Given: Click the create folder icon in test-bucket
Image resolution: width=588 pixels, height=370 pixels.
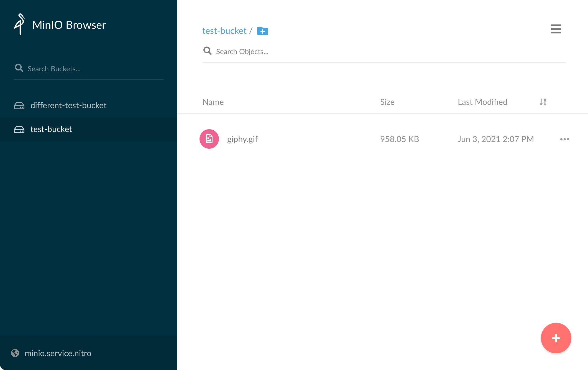Looking at the screenshot, I should [x=262, y=31].
